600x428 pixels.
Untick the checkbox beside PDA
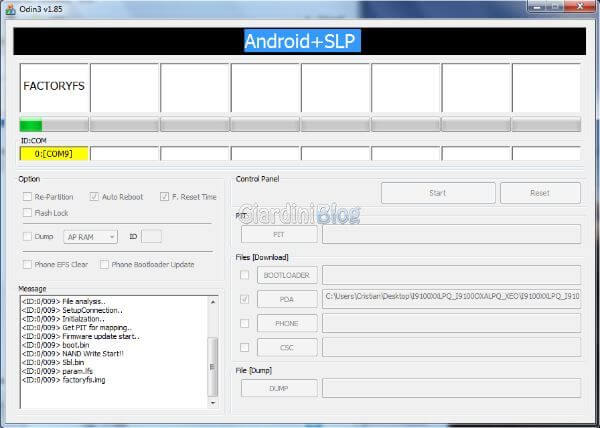pos(244,299)
